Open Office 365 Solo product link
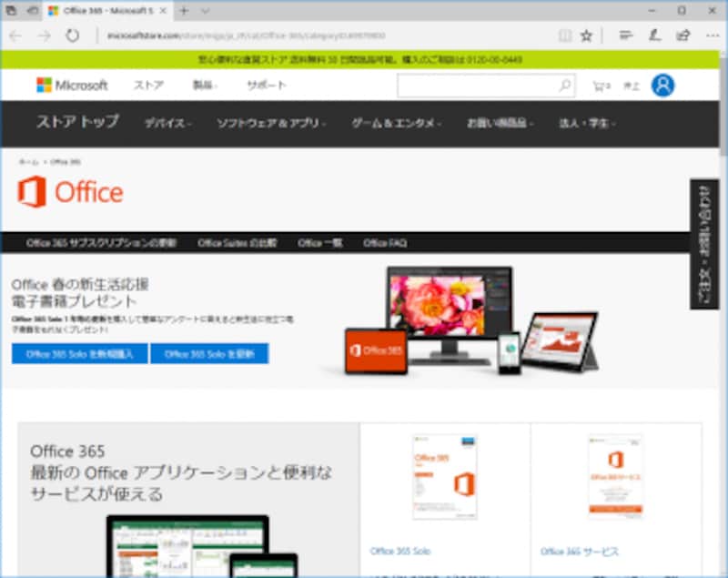This screenshot has width=728, height=578. click(x=400, y=551)
